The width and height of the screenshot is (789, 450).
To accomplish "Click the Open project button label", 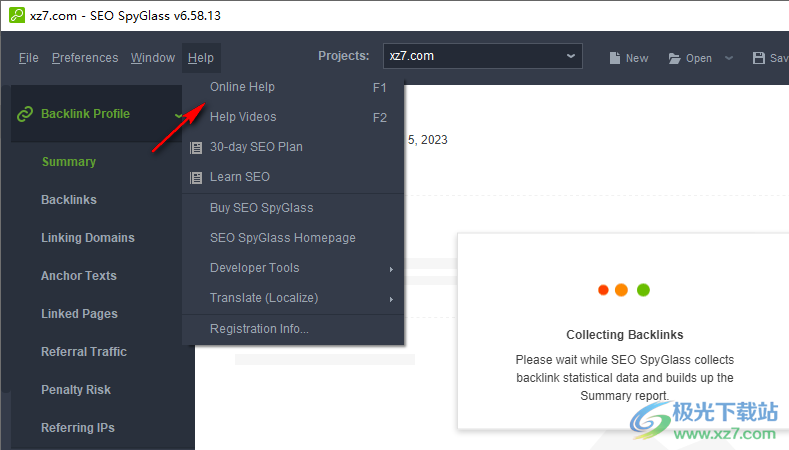I will (699, 58).
